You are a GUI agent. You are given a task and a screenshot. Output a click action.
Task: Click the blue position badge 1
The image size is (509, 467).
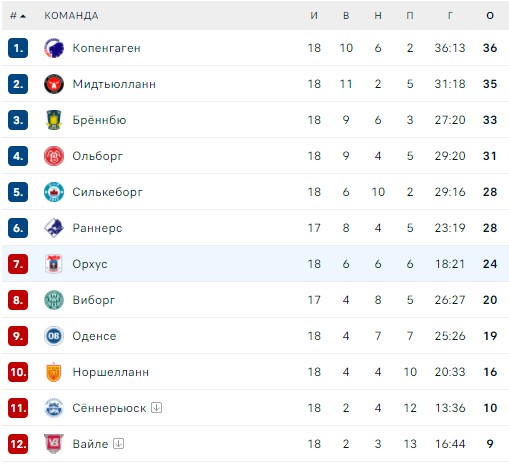(x=18, y=48)
